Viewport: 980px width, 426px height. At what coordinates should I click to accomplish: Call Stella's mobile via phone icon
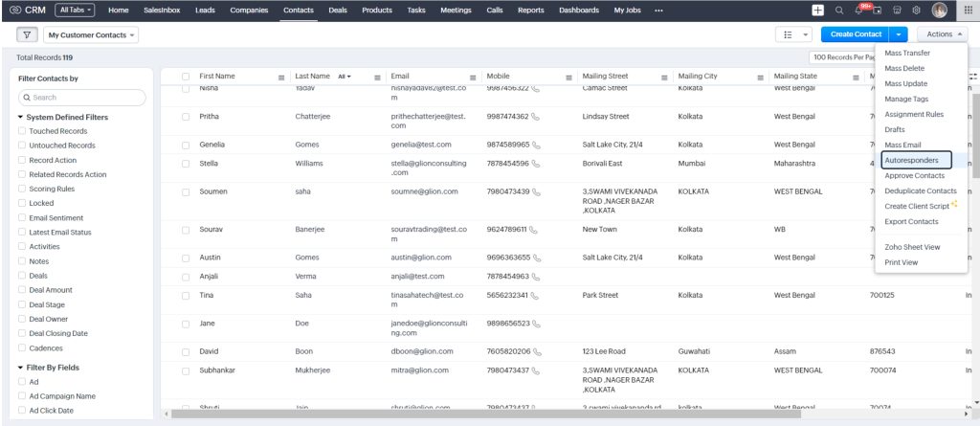click(x=536, y=164)
